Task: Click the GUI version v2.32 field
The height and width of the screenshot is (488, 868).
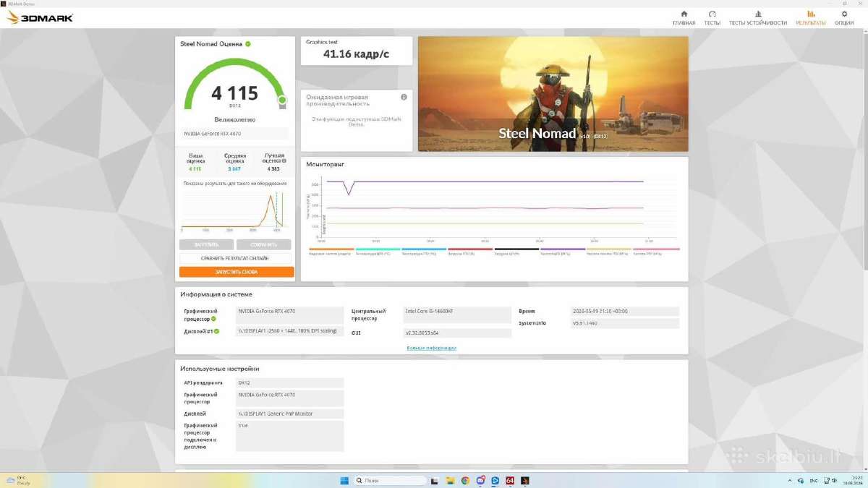Action: pos(457,333)
